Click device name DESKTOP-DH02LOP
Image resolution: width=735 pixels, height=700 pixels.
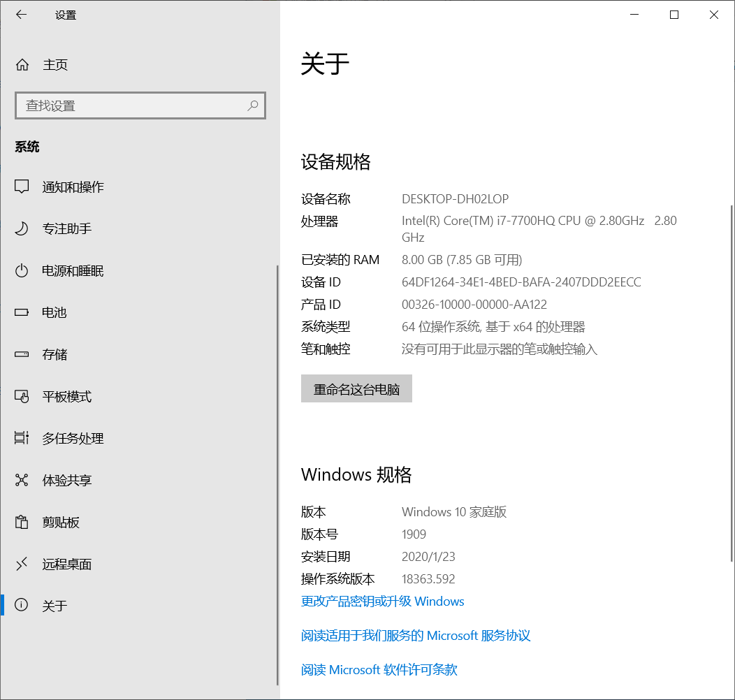[x=455, y=199]
